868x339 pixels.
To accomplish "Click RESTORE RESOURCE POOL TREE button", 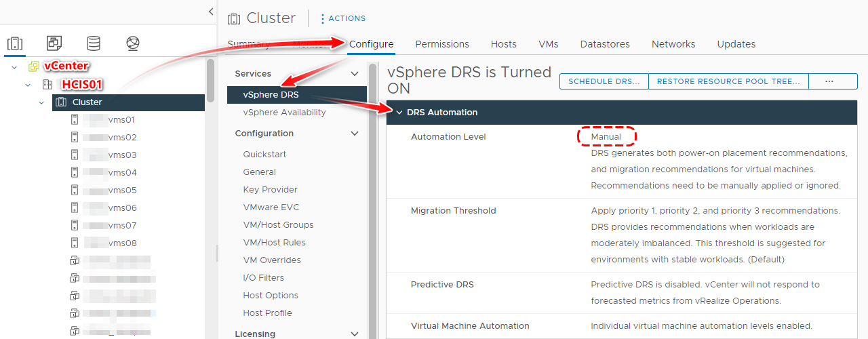I will point(728,81).
